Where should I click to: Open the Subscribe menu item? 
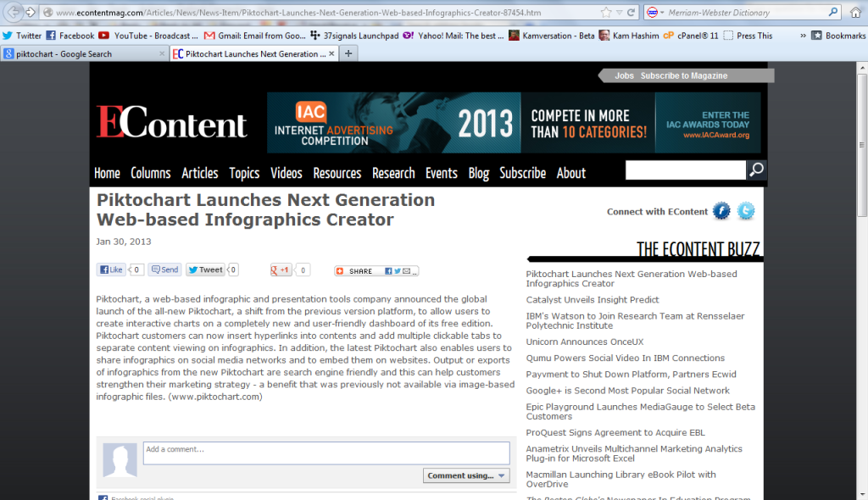pos(522,173)
